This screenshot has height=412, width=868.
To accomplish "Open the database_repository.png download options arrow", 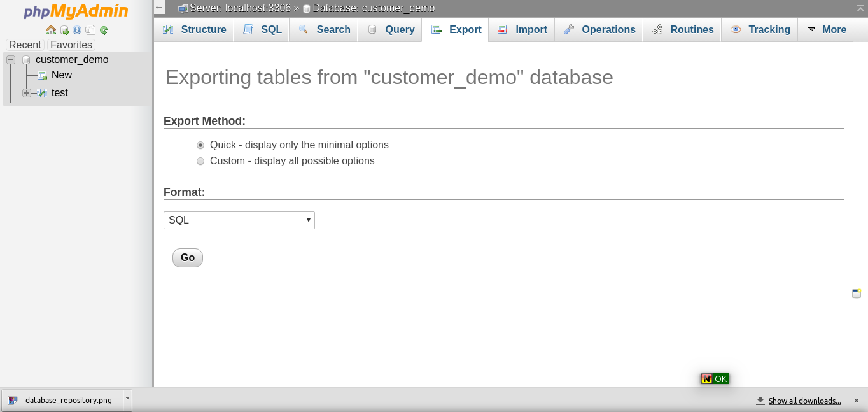I will [x=127, y=399].
